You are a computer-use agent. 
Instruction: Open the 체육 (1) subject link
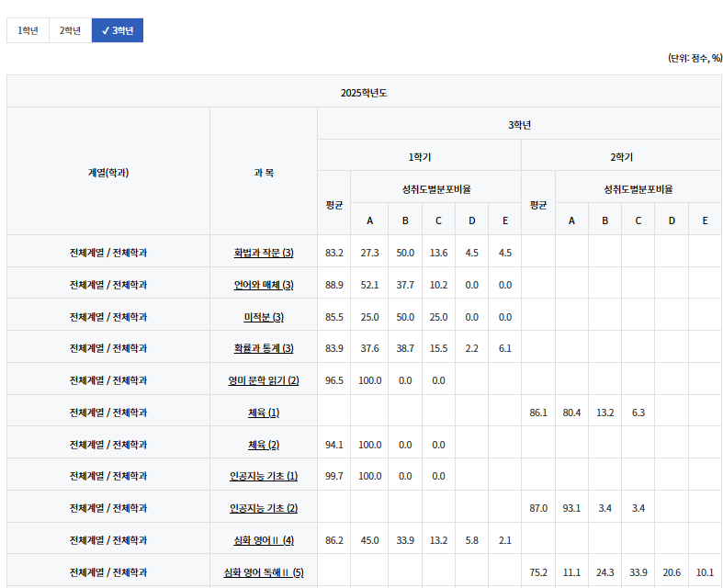pos(264,413)
